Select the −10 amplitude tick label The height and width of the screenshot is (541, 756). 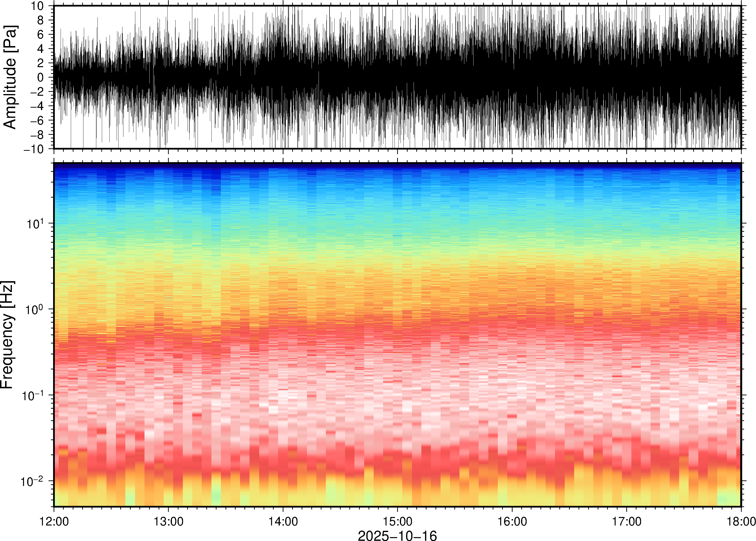(x=34, y=149)
